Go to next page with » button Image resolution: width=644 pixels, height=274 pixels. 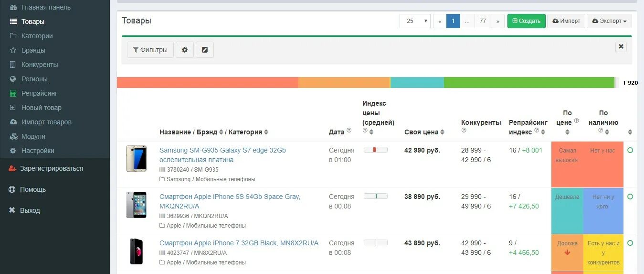pos(497,21)
